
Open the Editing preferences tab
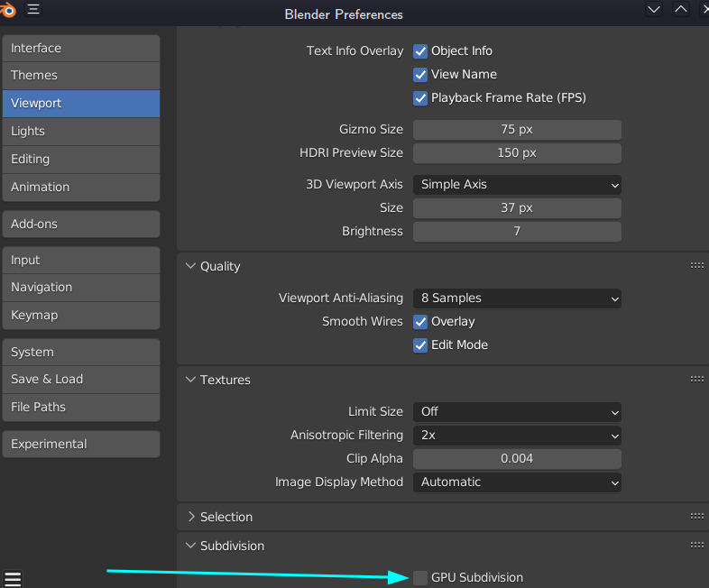(81, 160)
